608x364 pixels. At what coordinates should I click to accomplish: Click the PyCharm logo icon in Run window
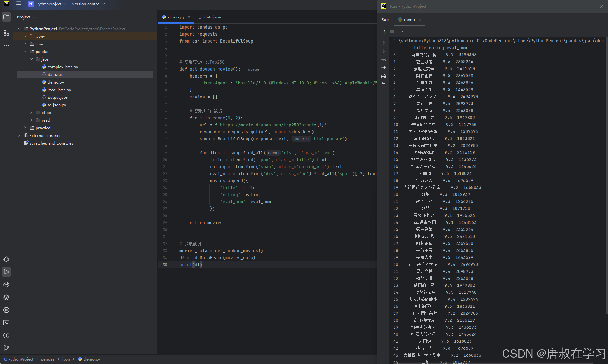point(384,6)
